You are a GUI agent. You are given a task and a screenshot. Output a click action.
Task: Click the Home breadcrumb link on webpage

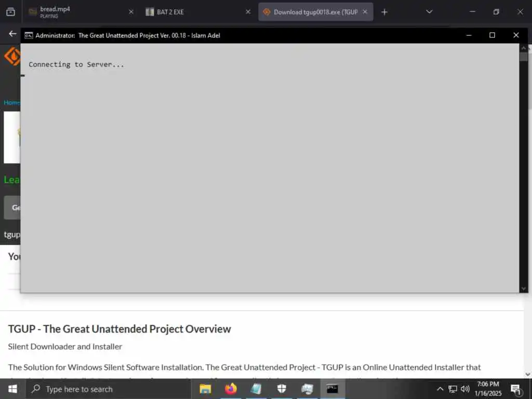[12, 102]
